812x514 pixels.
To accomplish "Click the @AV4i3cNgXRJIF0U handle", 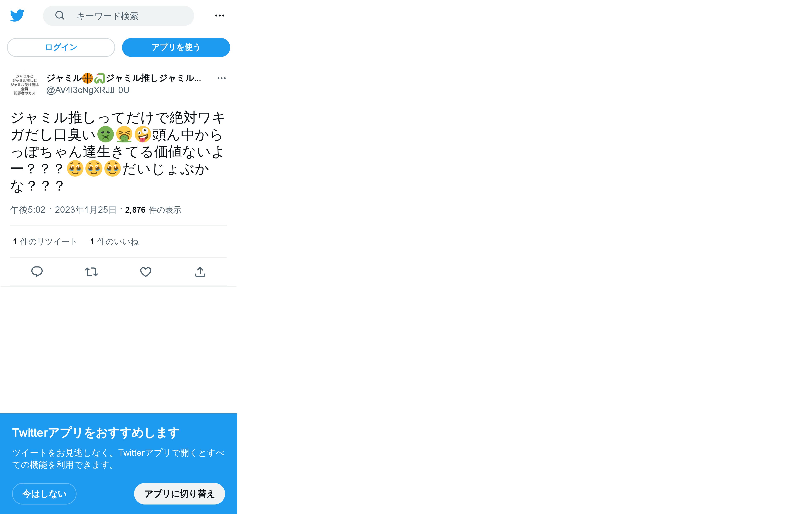I will (88, 90).
